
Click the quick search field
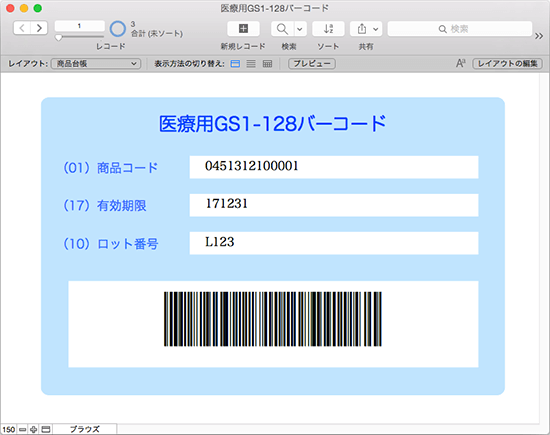point(460,29)
